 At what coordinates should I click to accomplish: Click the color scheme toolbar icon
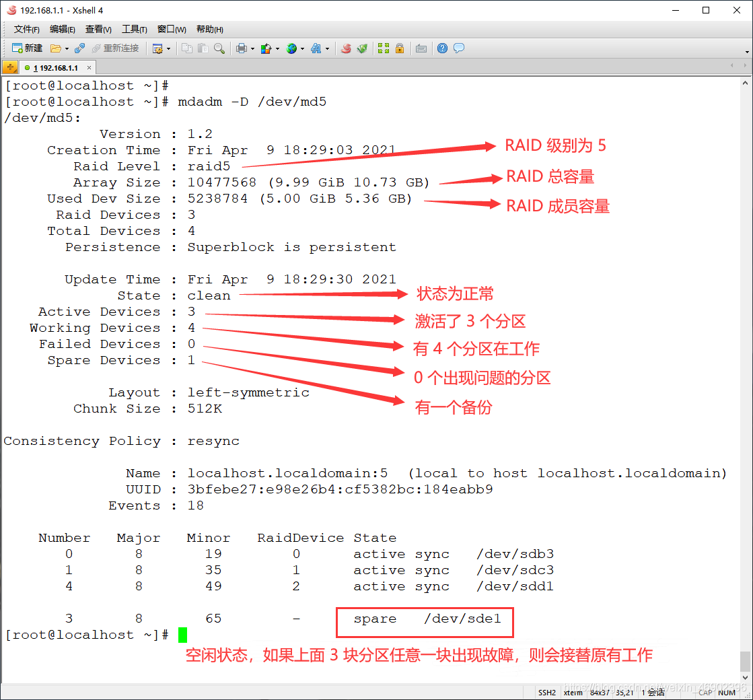coord(266,48)
